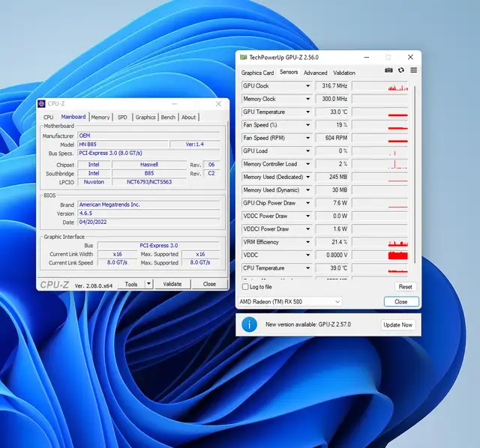The height and width of the screenshot is (448, 480).
Task: Click the Reset button in GPU-Z
Action: click(405, 287)
